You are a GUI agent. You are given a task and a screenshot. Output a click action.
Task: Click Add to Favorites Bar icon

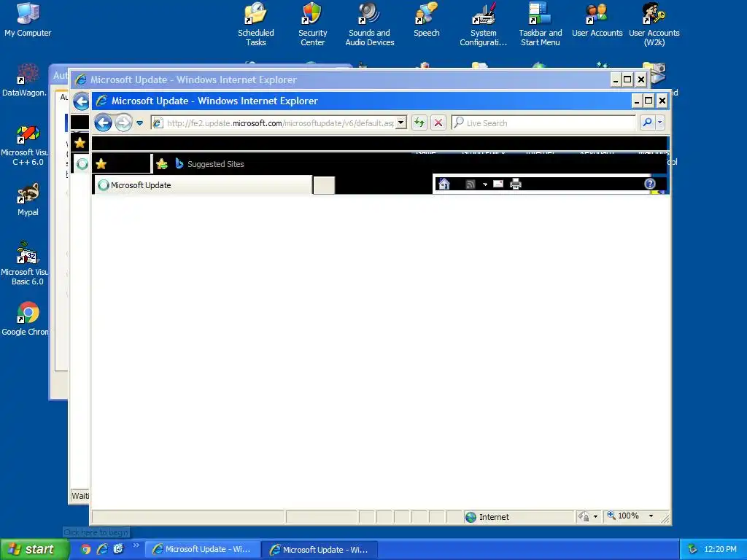tap(162, 164)
